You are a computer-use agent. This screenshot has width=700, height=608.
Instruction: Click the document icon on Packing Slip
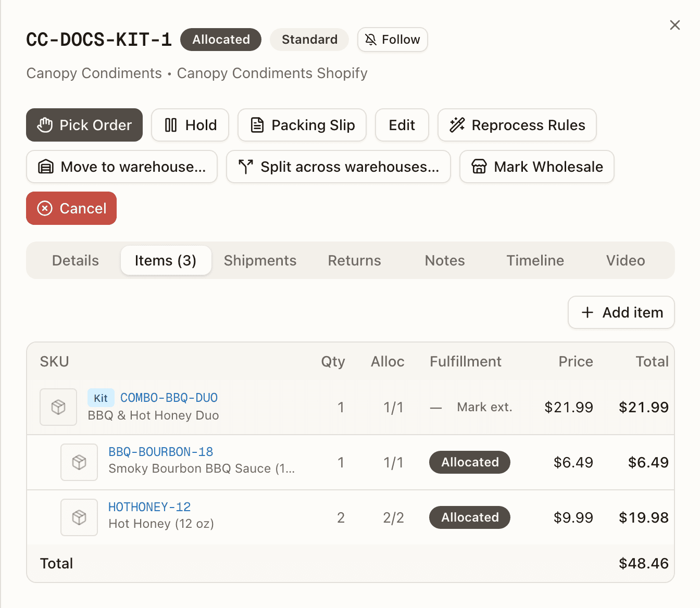257,125
